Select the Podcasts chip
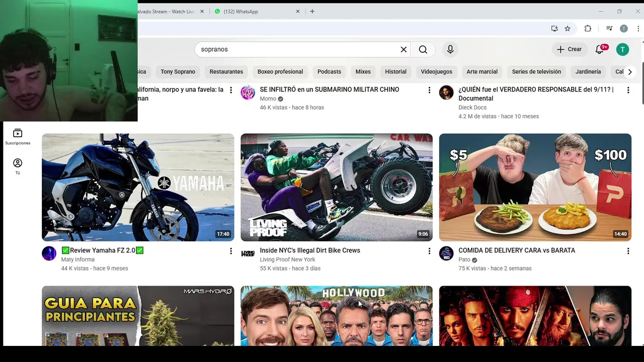The width and height of the screenshot is (644, 362). pos(329,72)
